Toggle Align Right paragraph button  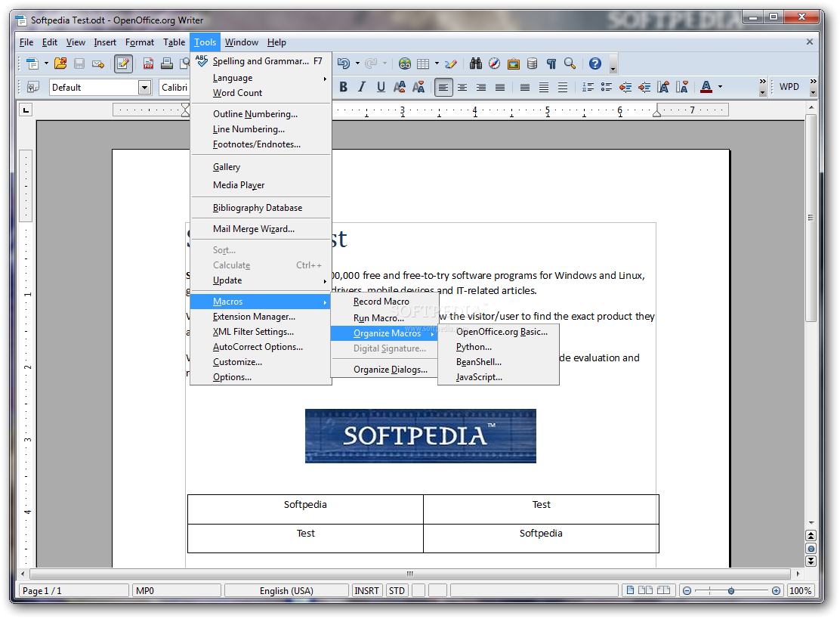tap(481, 87)
